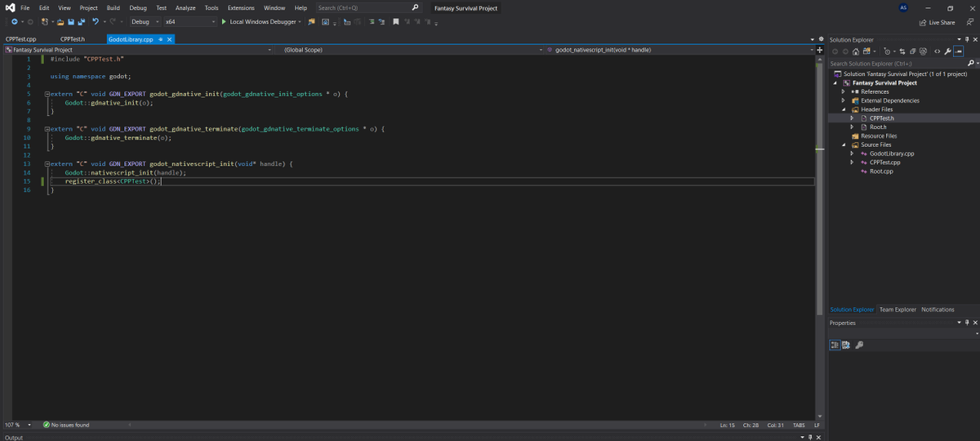Screen dimensions: 980x441
Task: Click Local Windows Debugger button
Action: tap(263, 22)
